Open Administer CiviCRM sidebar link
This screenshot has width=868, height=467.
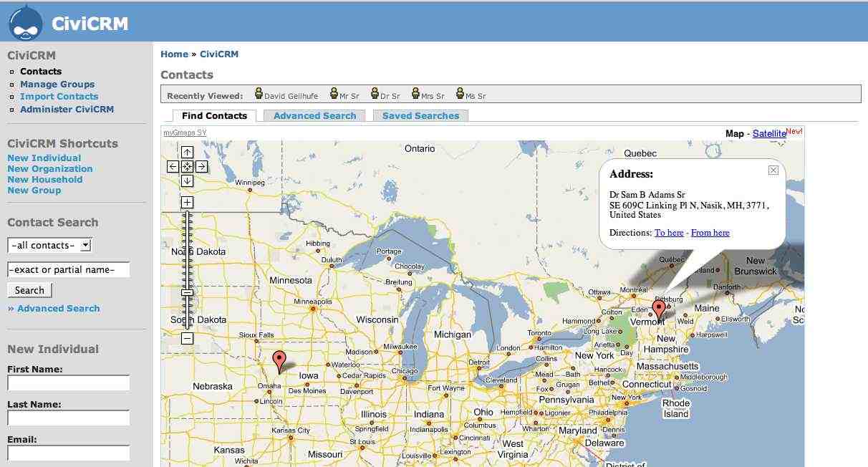point(67,110)
